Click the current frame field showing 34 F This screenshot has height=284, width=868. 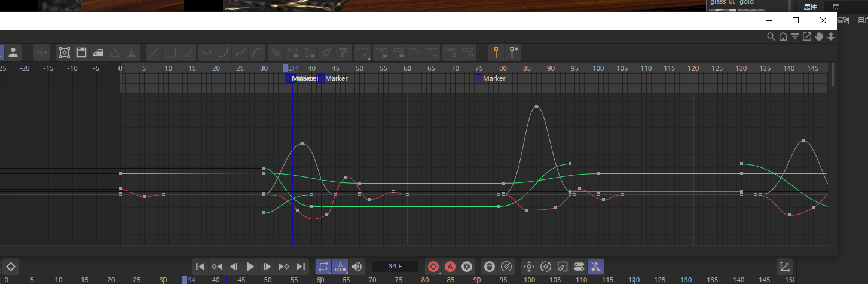tap(395, 267)
